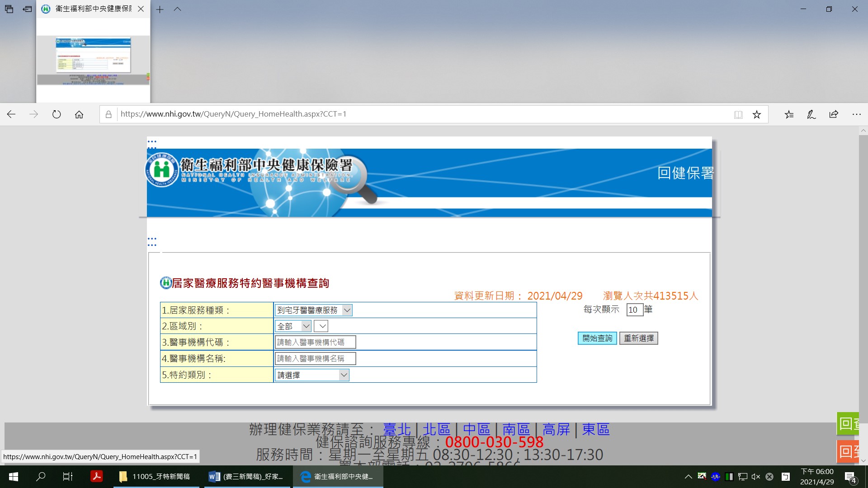
Task: Click the 醫事機構代碼 input field
Action: pyautogui.click(x=315, y=342)
